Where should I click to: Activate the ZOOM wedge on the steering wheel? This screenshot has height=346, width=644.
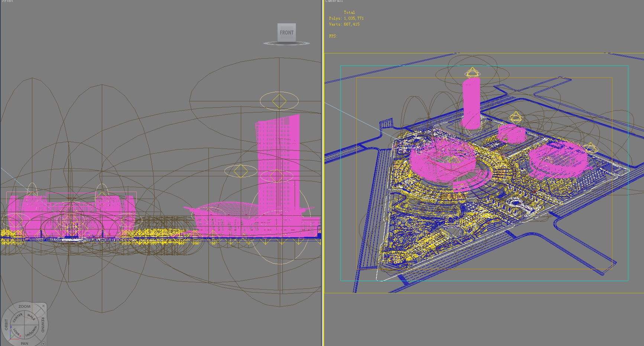[25, 307]
